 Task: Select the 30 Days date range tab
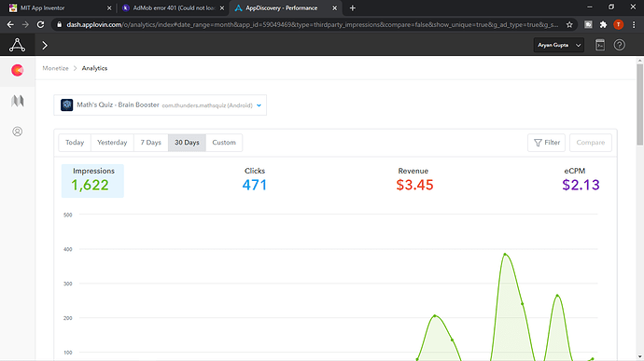(x=187, y=143)
